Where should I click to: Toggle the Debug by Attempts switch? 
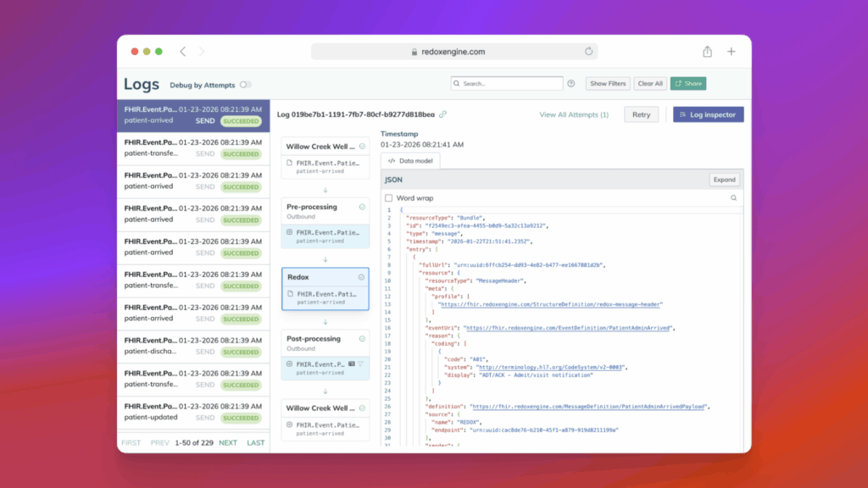click(x=245, y=85)
